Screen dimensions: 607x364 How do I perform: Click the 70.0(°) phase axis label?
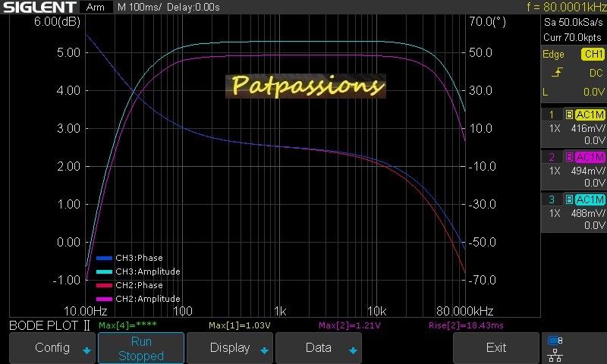487,22
